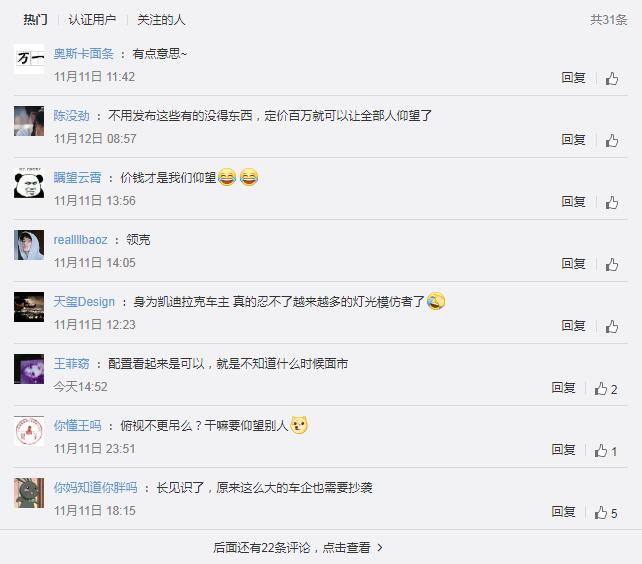
Task: Like the realllbaoz comment
Action: pyautogui.click(x=612, y=264)
